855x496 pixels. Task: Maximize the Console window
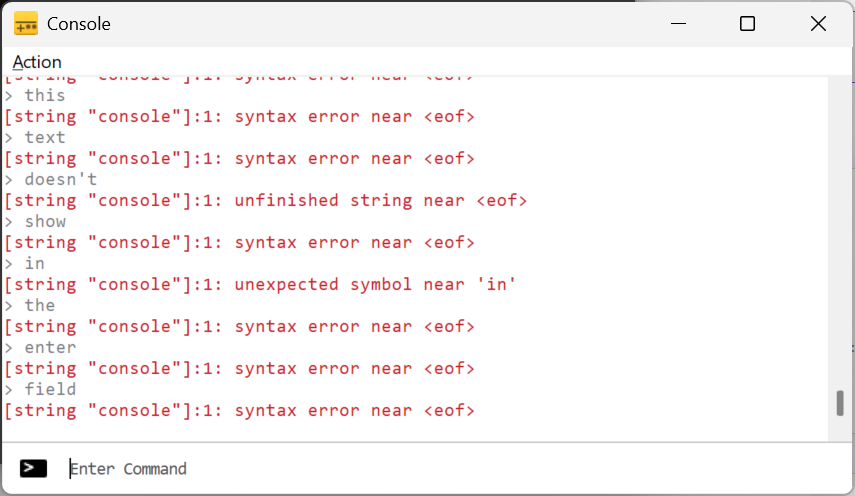pyautogui.click(x=747, y=24)
